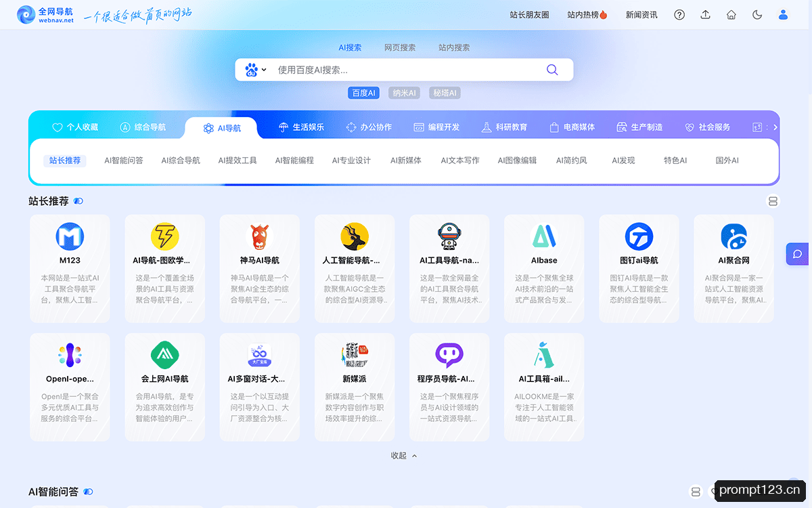Open the OpenI colorful icon
Screen dimensions: 812x508
pyautogui.click(x=70, y=355)
